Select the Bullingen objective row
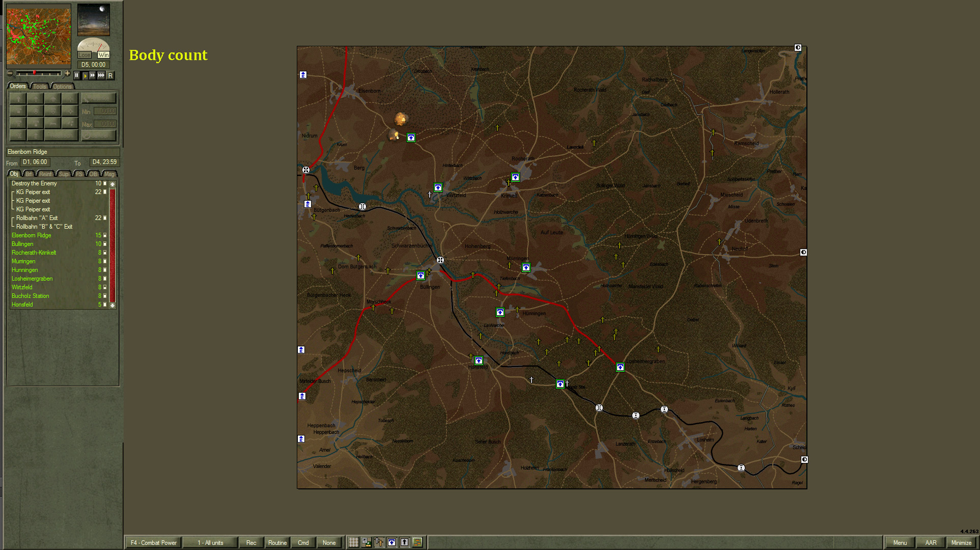Viewport: 980px width, 550px height. [59, 244]
